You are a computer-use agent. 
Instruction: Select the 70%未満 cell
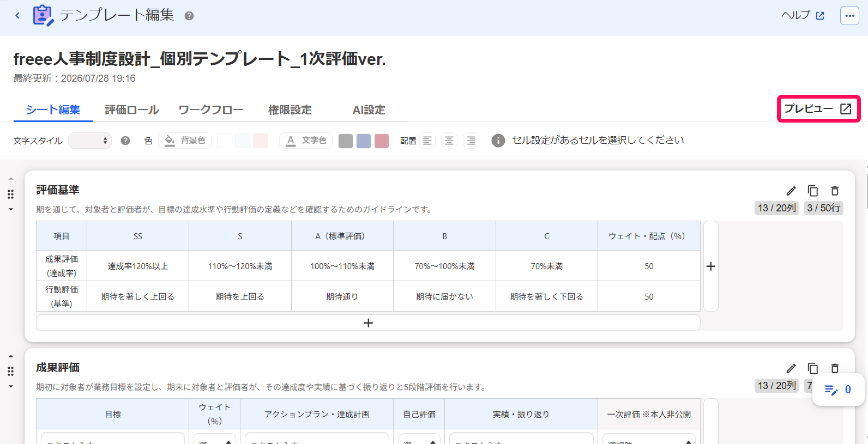click(547, 266)
